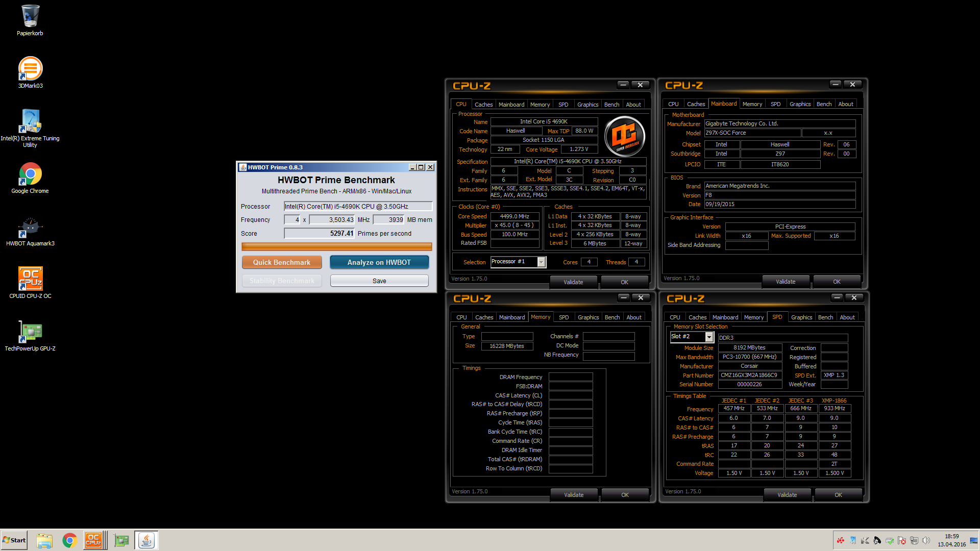This screenshot has height=551, width=980.
Task: Click the Chrome icon in the taskbar
Action: click(70, 540)
